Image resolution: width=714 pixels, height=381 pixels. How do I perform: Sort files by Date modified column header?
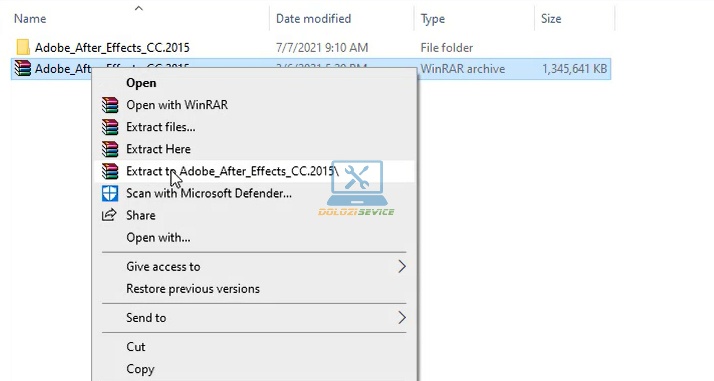click(x=313, y=19)
